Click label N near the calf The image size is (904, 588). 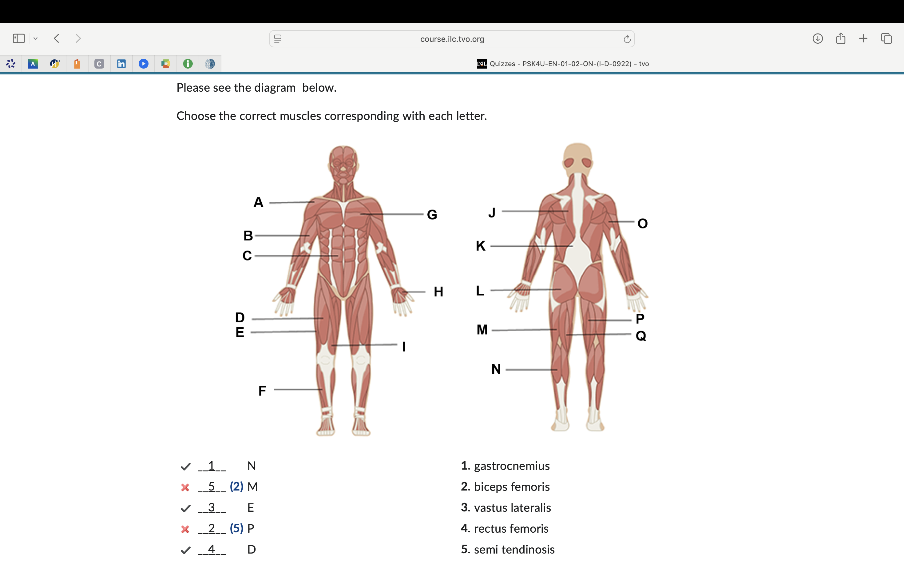tap(496, 369)
